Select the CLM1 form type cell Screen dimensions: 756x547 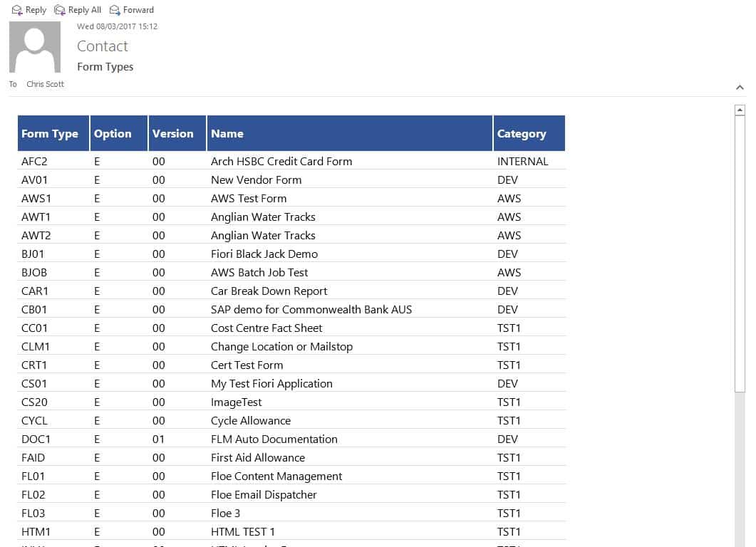point(35,347)
